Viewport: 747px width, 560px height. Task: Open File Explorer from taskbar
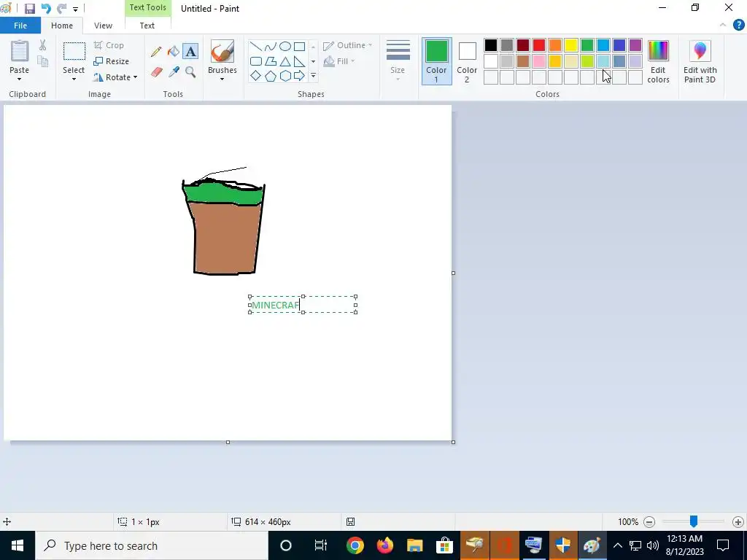tap(414, 545)
